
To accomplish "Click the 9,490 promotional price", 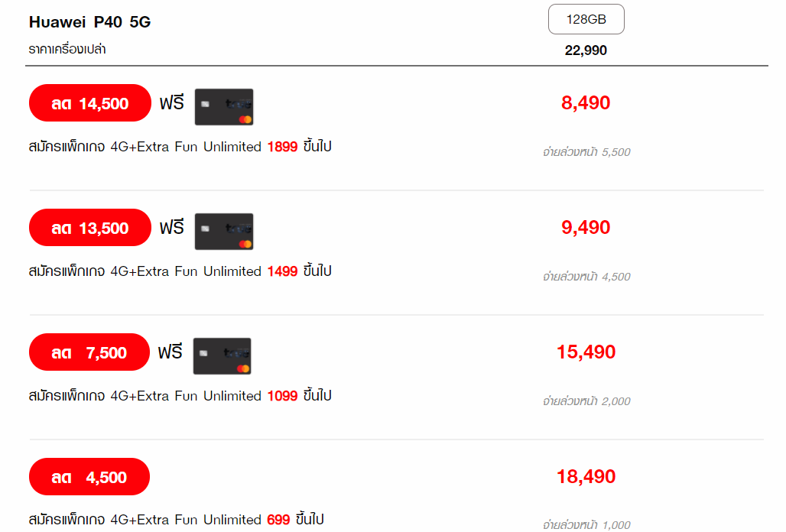I will [x=586, y=228].
